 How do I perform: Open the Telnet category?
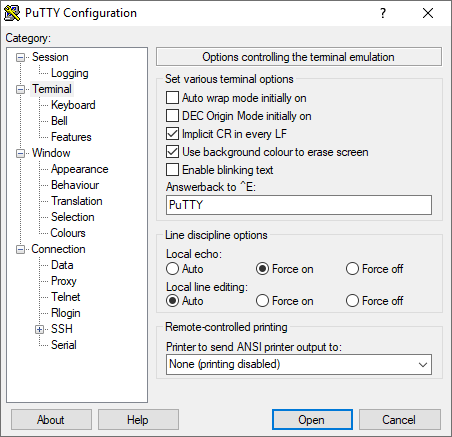[66, 297]
